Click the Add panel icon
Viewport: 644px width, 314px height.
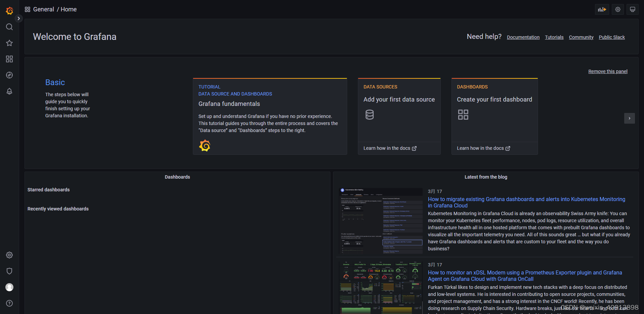[602, 9]
